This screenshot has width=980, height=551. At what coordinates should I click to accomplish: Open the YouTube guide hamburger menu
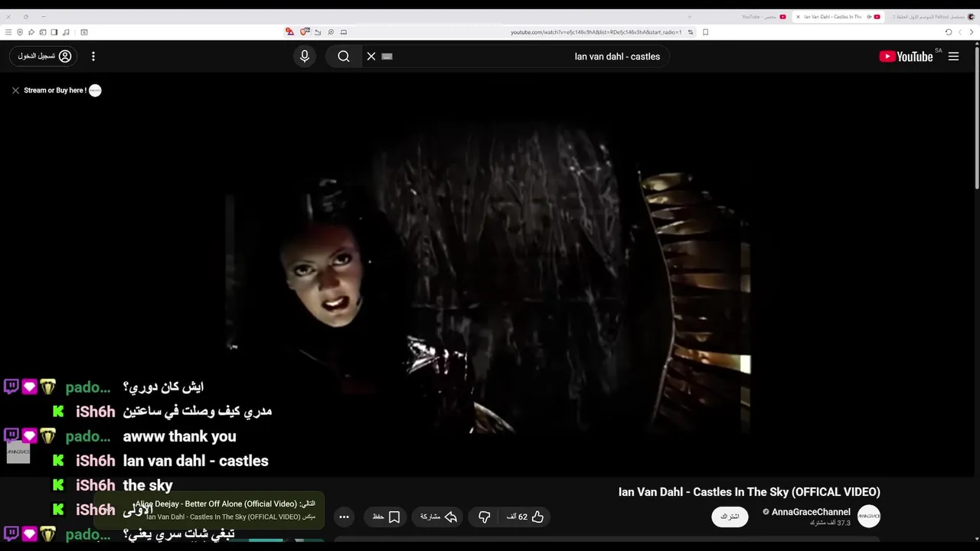pos(953,57)
